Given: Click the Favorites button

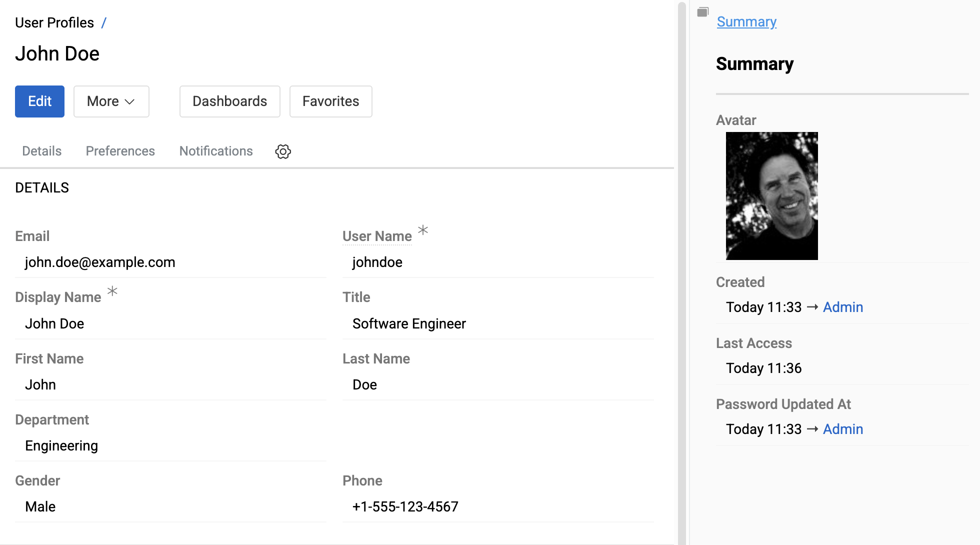Looking at the screenshot, I should 330,101.
